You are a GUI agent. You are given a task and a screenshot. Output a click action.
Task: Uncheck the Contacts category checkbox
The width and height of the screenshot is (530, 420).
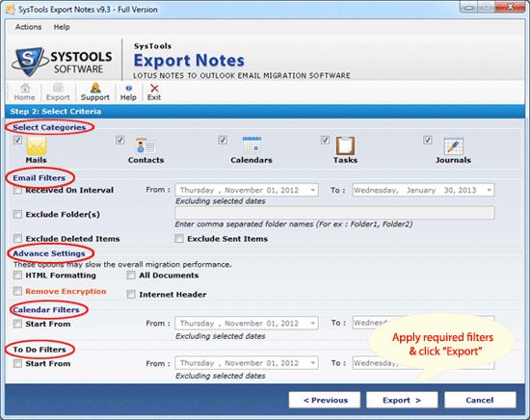tap(120, 140)
